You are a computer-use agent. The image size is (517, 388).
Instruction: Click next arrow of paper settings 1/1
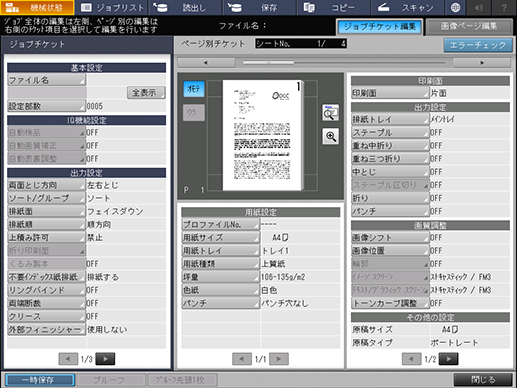point(279,359)
